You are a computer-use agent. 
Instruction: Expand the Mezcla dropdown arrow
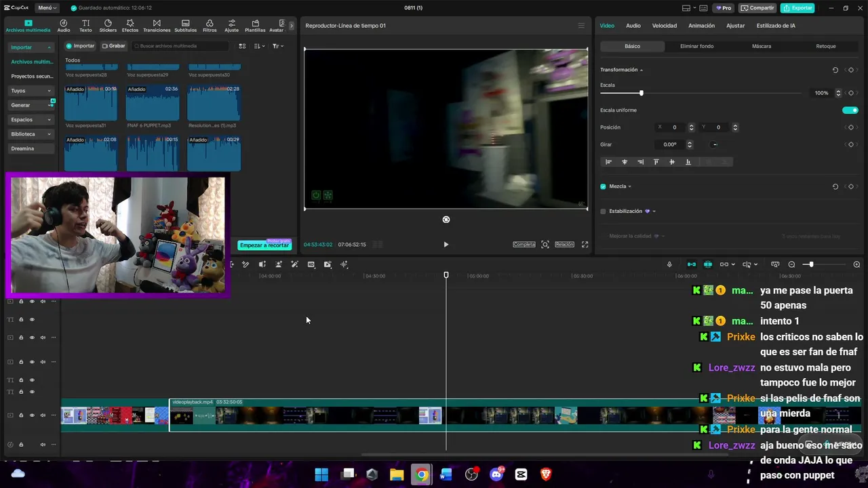point(630,186)
